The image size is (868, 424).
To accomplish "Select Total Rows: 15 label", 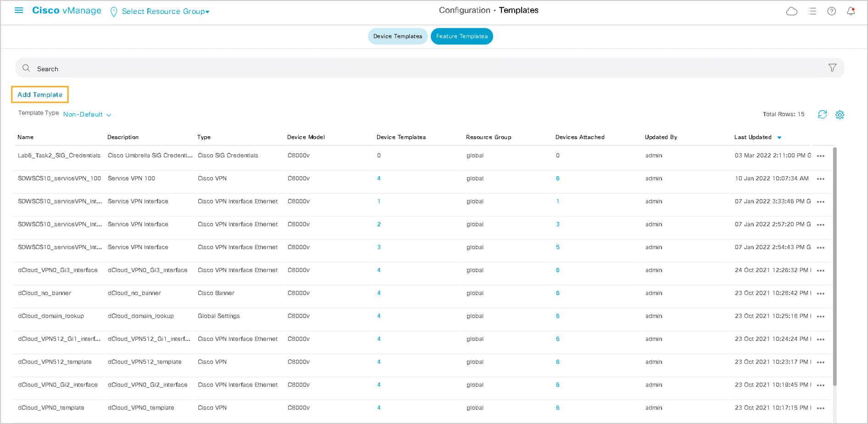I will [784, 114].
